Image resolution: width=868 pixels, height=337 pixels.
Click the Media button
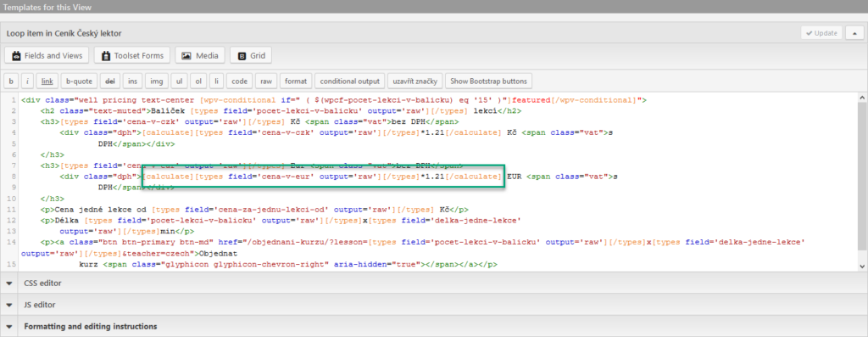pos(200,55)
